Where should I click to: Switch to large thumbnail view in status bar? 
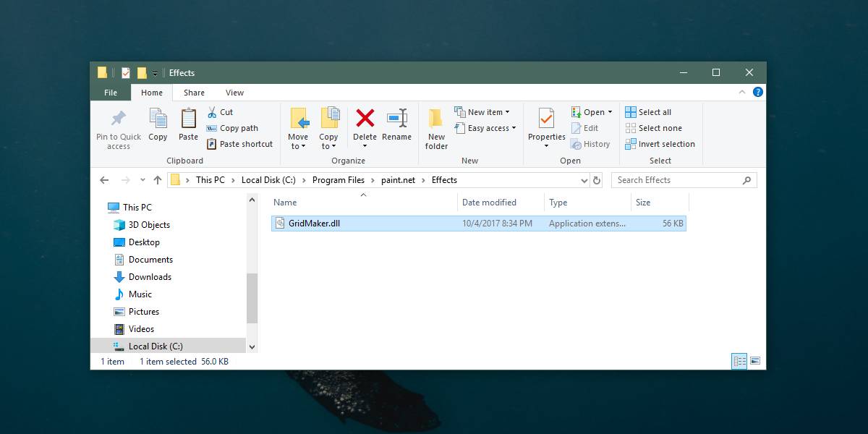756,361
